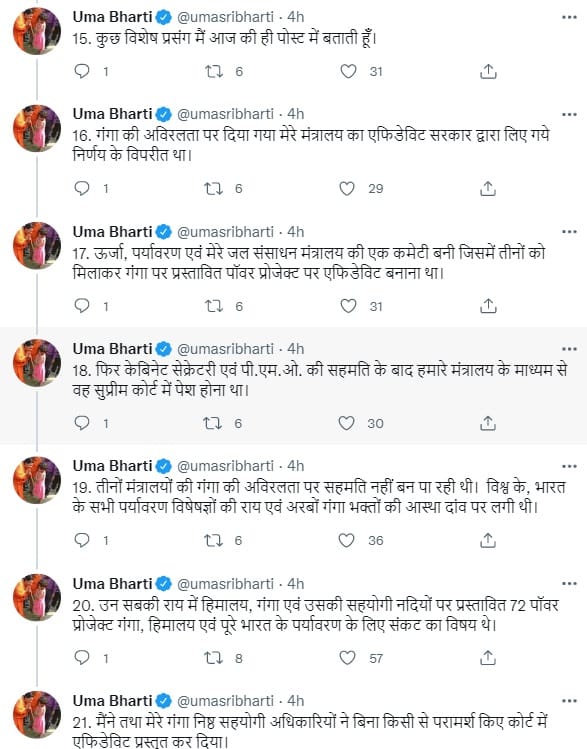587x749 pixels.
Task: Retweet tweet number 20 with 8 retweets
Action: [213, 658]
